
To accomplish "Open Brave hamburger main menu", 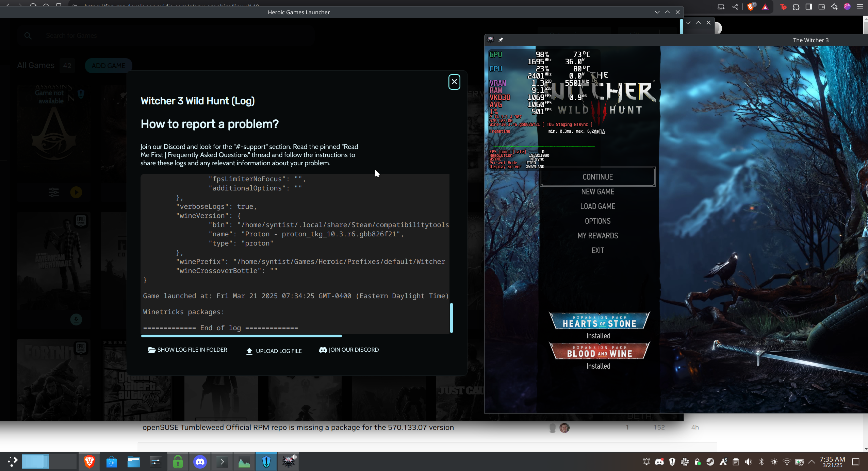I will click(x=860, y=7).
